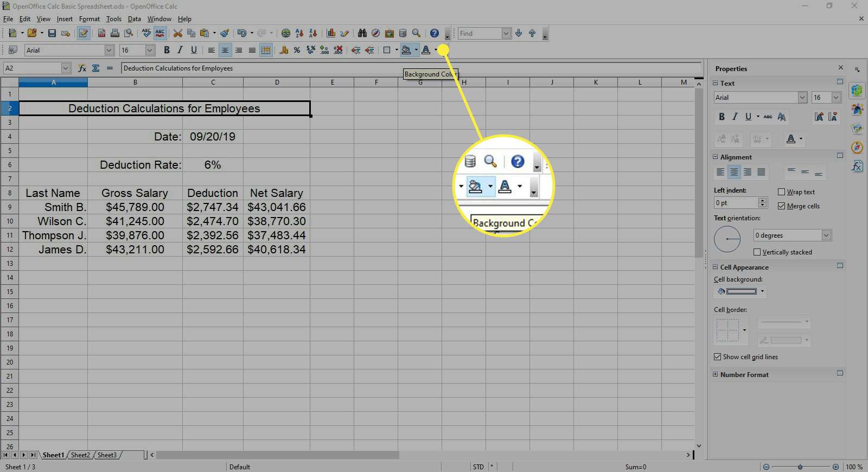Export directly as PDF
The height and width of the screenshot is (472, 868).
(x=101, y=33)
